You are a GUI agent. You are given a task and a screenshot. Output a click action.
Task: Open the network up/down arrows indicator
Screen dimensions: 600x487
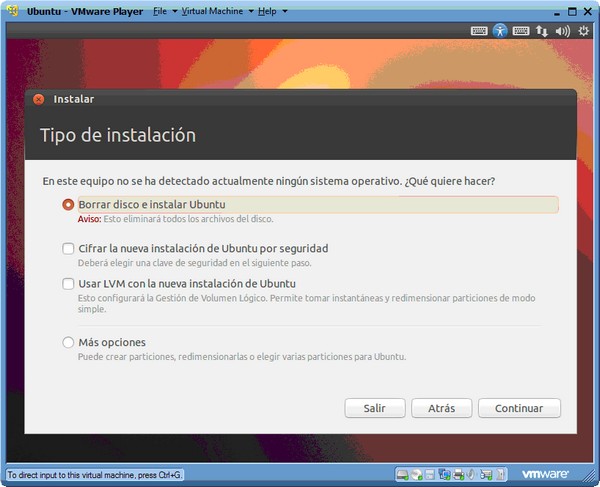click(x=541, y=31)
